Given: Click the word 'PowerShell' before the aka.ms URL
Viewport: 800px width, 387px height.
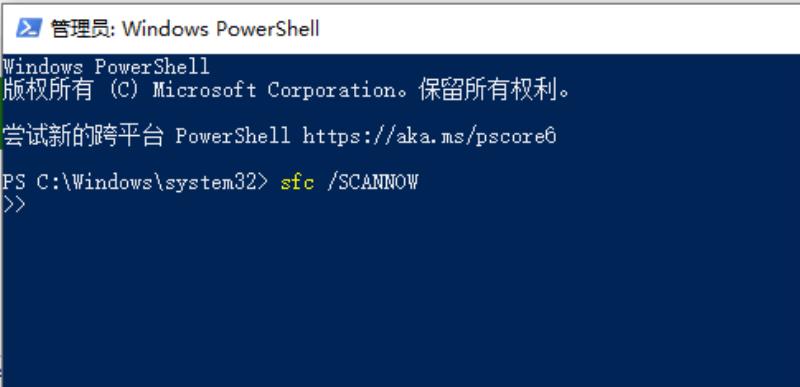Looking at the screenshot, I should (233, 136).
